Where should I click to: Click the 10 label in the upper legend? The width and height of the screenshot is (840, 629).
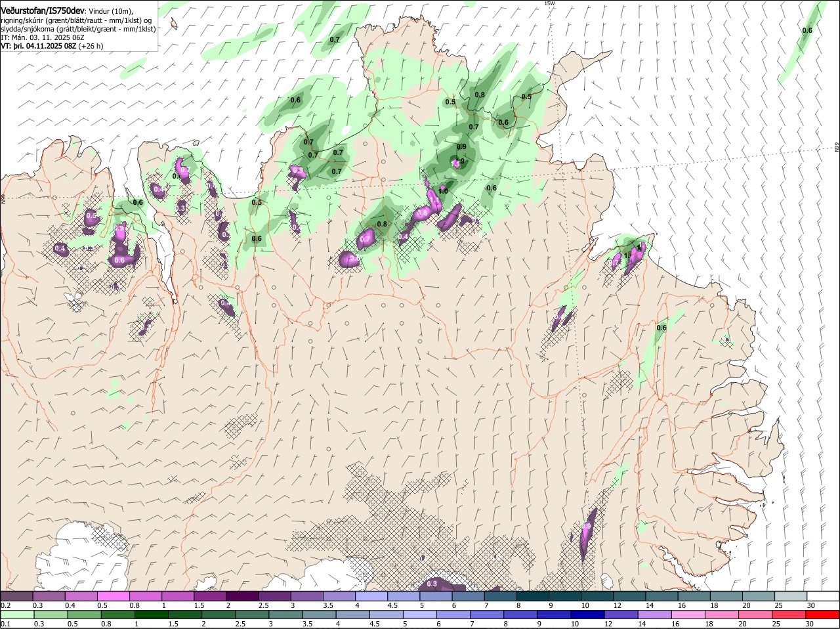coord(585,605)
